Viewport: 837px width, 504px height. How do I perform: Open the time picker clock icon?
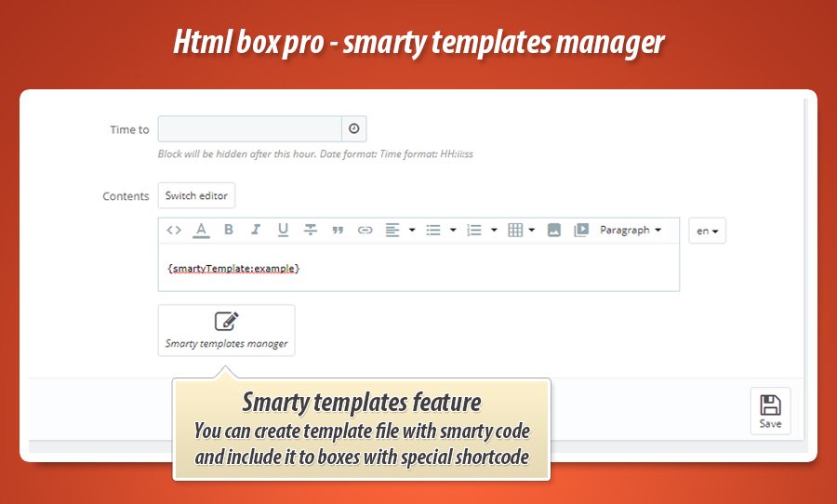(x=354, y=128)
